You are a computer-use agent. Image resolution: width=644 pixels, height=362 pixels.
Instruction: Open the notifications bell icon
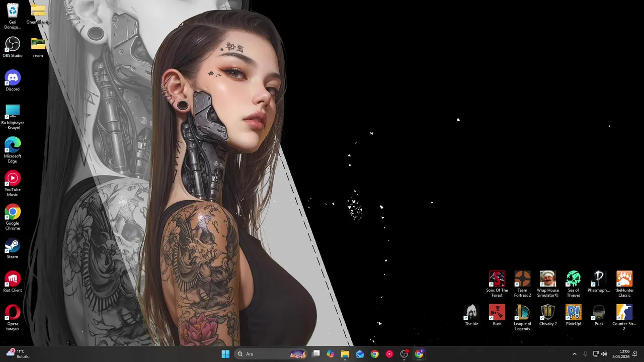coord(635,354)
